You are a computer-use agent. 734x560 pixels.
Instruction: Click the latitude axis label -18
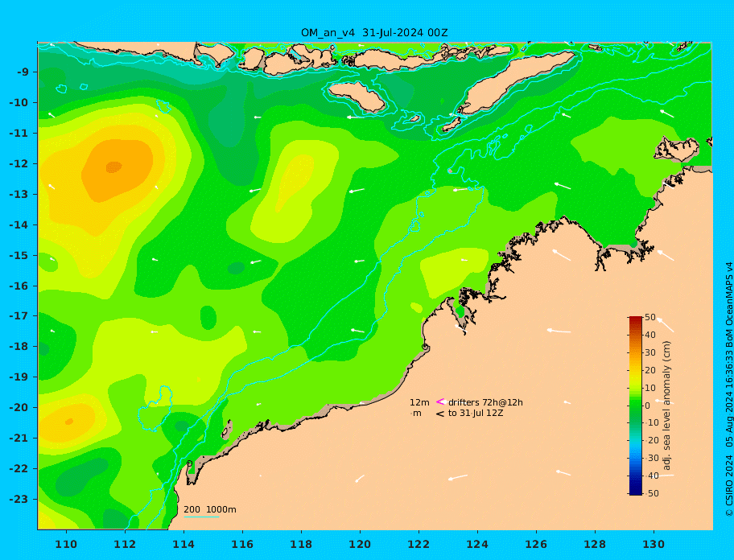pos(19,346)
